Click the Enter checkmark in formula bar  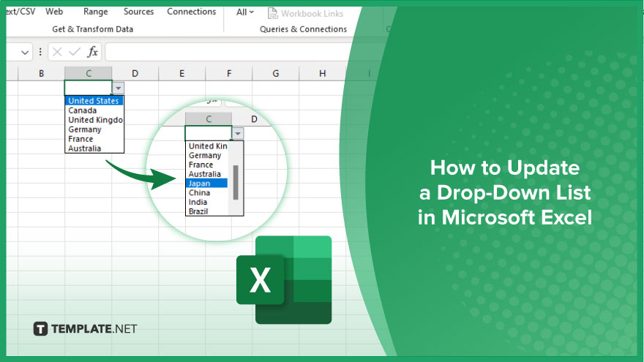(75, 52)
